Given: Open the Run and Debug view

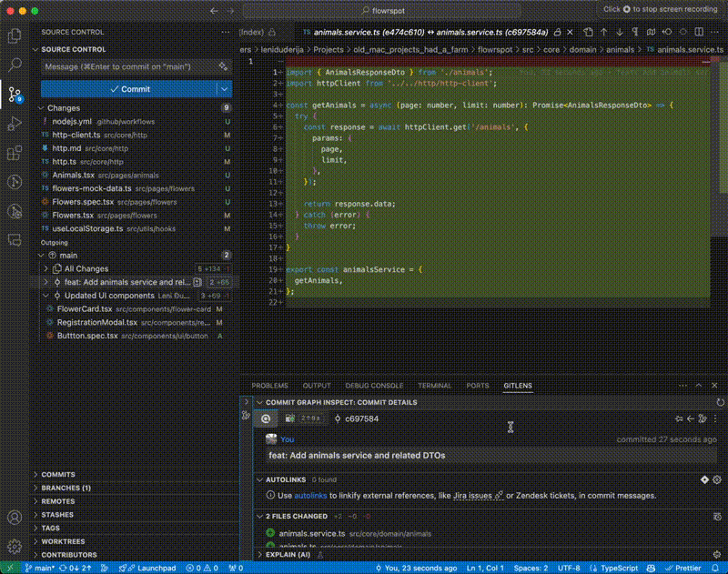Looking at the screenshot, I should [x=15, y=124].
